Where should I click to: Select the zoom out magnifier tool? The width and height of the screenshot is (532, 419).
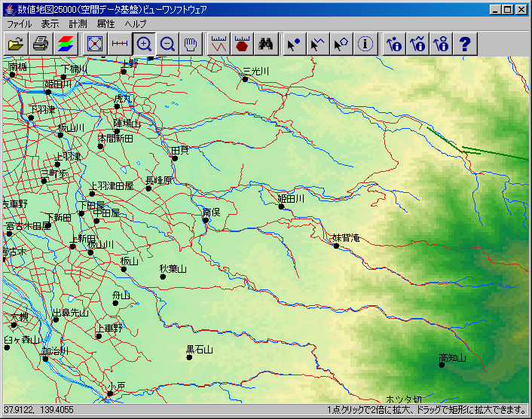tap(167, 44)
